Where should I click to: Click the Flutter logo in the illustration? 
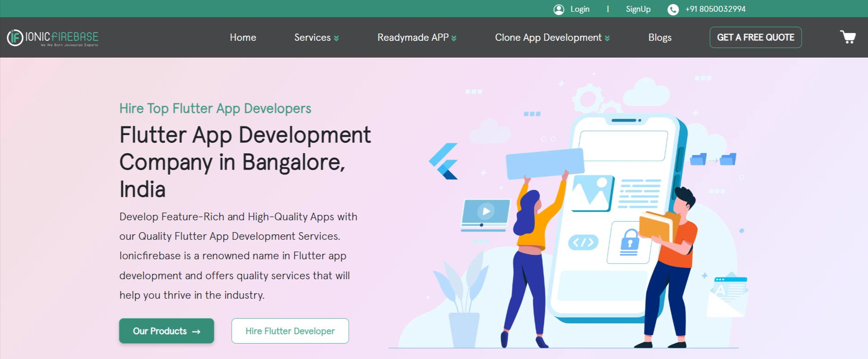[x=444, y=161]
